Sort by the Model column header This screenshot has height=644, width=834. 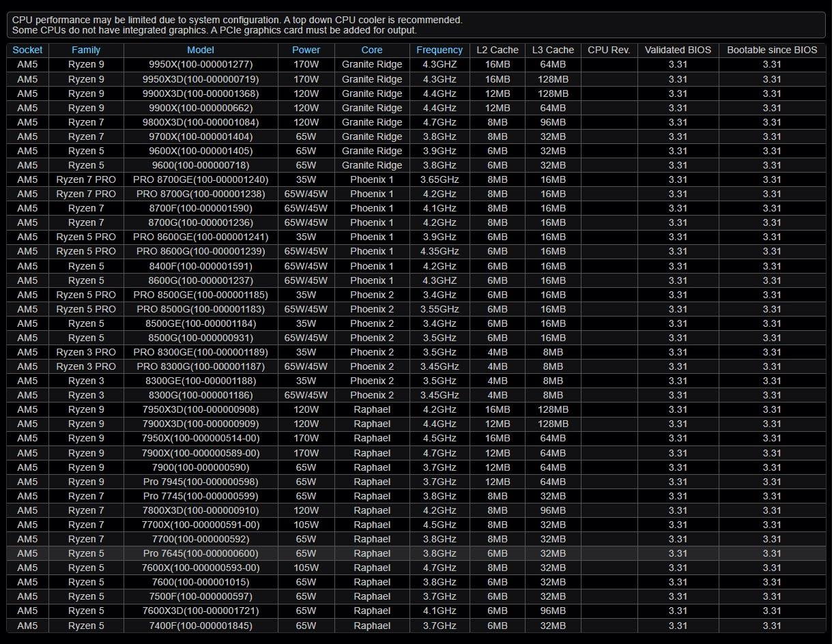201,50
